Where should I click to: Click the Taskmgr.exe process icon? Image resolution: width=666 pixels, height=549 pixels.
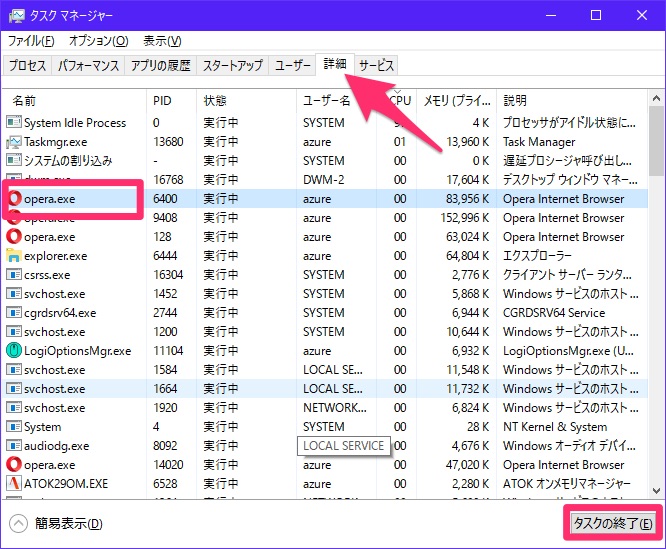click(x=14, y=141)
